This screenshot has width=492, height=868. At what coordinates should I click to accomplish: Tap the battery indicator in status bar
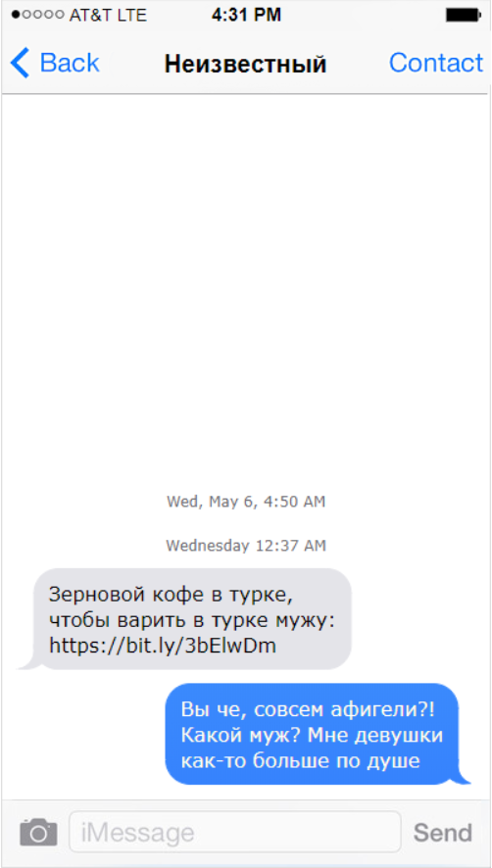point(462,16)
